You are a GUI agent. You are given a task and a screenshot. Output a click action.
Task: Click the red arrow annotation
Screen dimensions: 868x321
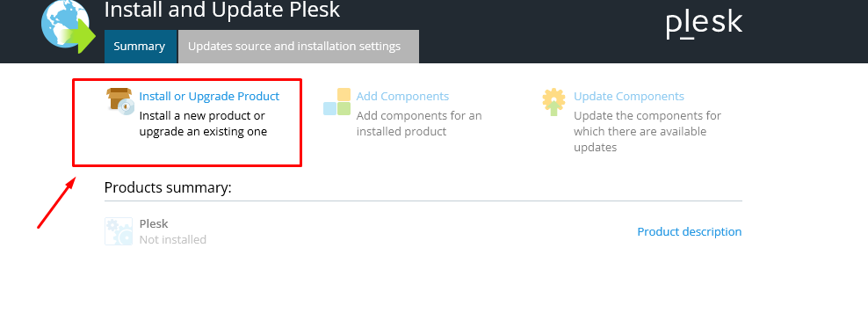pyautogui.click(x=55, y=203)
